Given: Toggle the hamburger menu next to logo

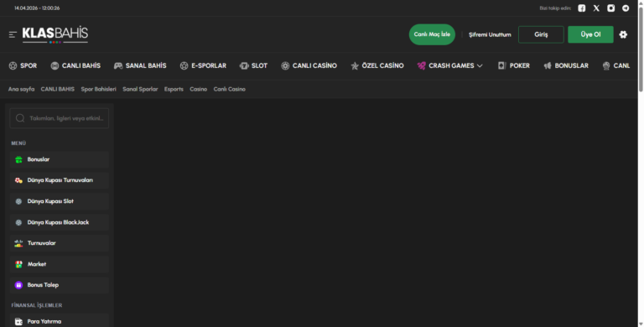Looking at the screenshot, I should [x=13, y=34].
